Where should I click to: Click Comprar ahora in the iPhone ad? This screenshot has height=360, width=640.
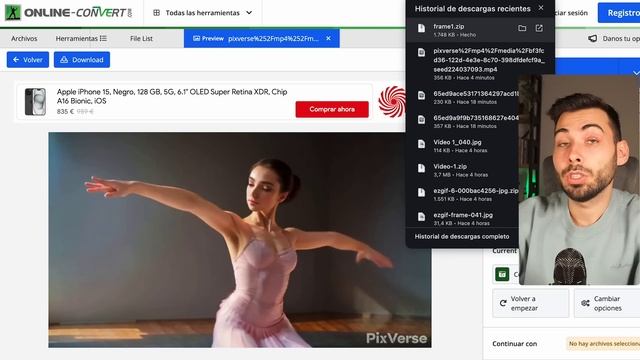tap(332, 109)
